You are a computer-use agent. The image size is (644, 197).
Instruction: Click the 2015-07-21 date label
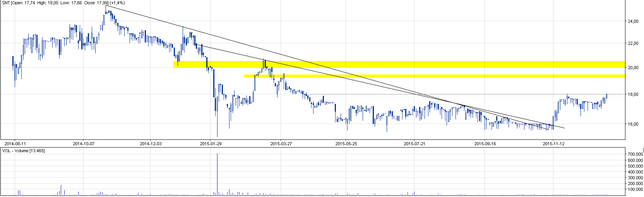point(414,143)
